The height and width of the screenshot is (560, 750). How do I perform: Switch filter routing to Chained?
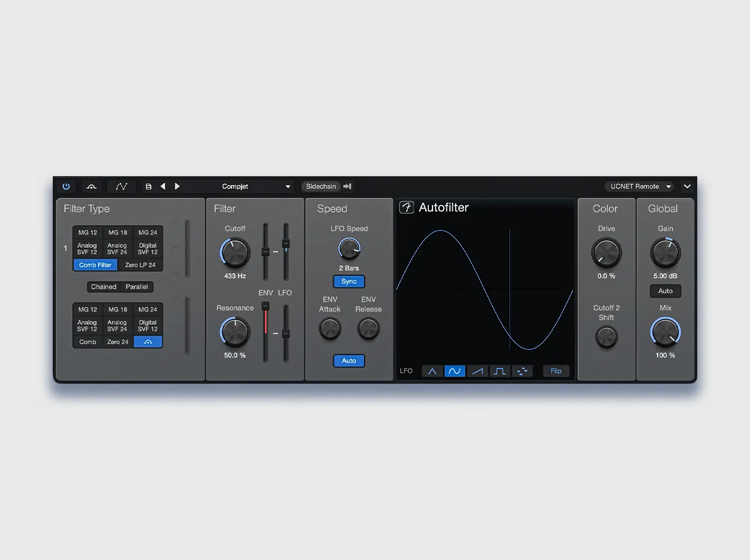click(x=103, y=287)
